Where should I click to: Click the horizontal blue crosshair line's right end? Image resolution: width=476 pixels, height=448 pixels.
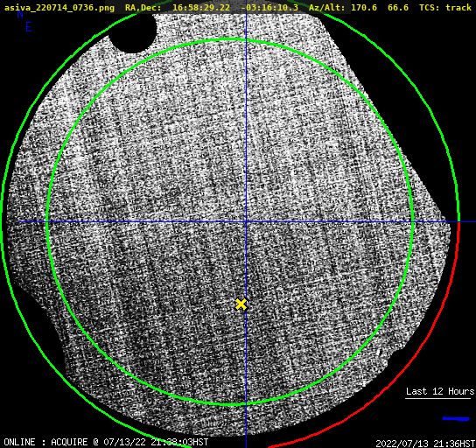click(473, 222)
